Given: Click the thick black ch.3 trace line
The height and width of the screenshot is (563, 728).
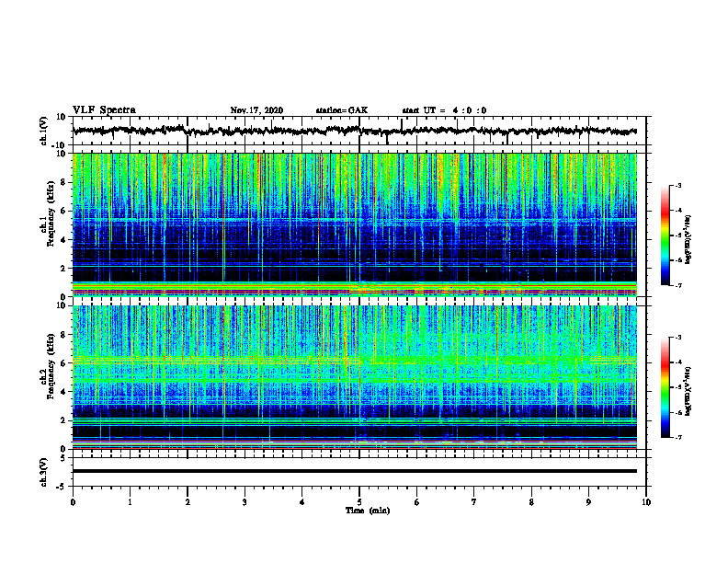Looking at the screenshot, I should coord(355,471).
